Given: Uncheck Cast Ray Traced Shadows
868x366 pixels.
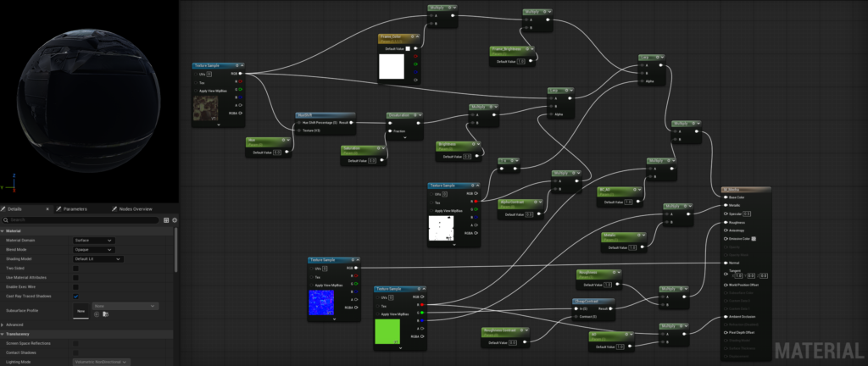Looking at the screenshot, I should click(x=76, y=296).
